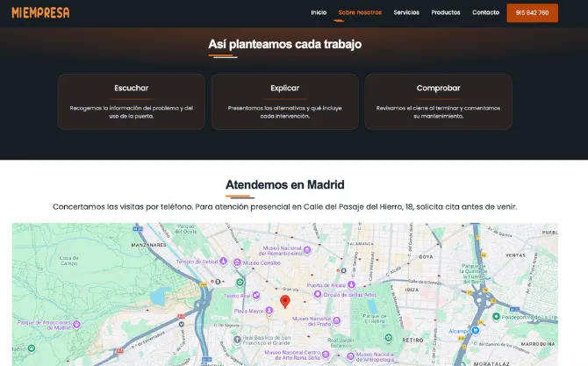The image size is (588, 366).
Task: Open the Productos menu item
Action: click(446, 12)
